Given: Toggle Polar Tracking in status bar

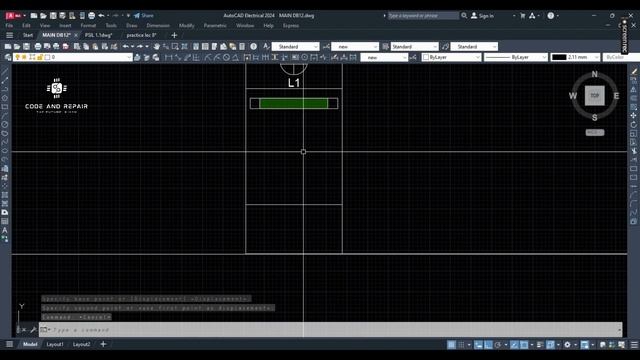Looking at the screenshot, I should [498, 345].
